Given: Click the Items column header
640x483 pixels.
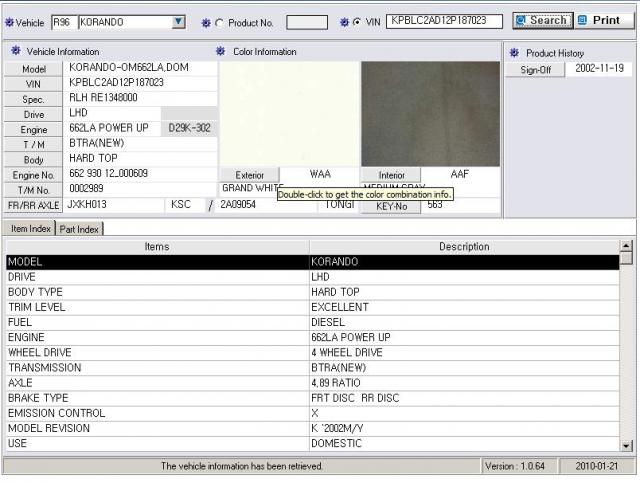Looking at the screenshot, I should point(158,247).
